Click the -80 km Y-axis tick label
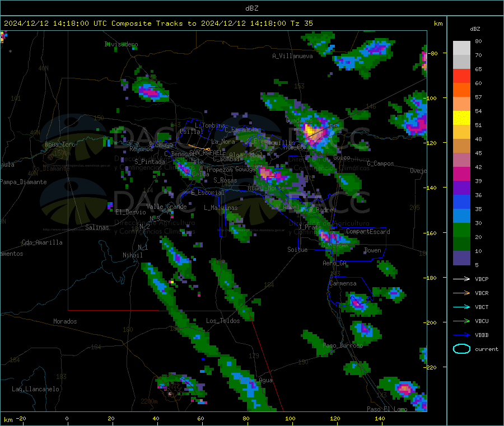504x426 pixels. pyautogui.click(x=433, y=53)
